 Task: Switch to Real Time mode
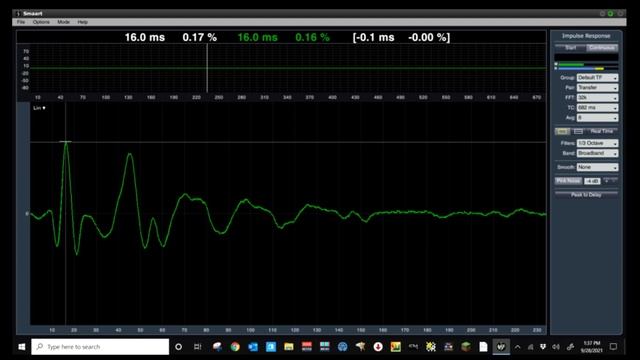pos(602,131)
